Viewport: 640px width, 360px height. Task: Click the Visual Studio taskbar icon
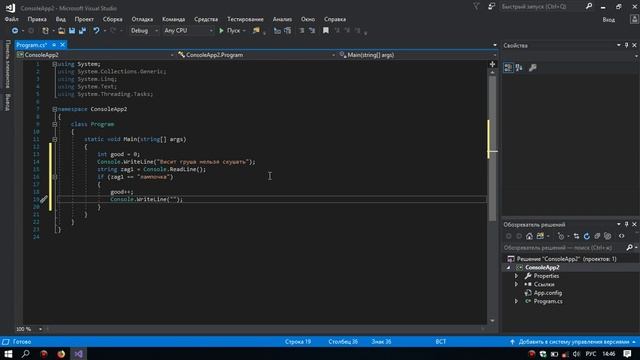[x=78, y=354]
